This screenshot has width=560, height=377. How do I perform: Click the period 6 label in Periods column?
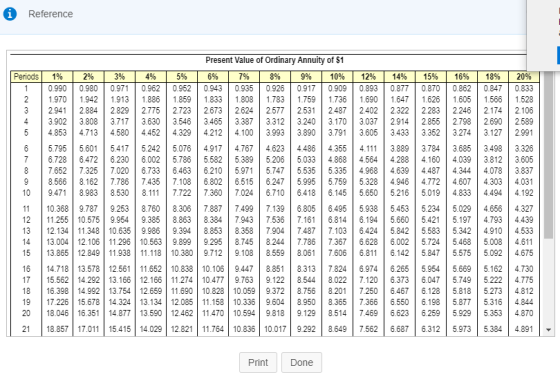coord(26,149)
